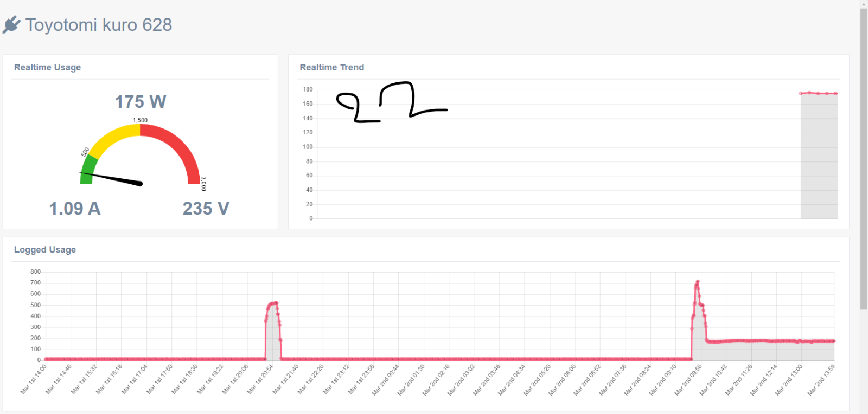Click the Realtime Usage panel heading
Screen dimensions: 868x414
tap(48, 67)
